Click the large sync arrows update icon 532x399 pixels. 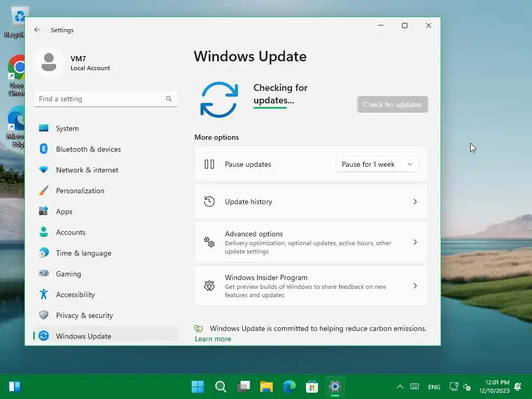219,100
